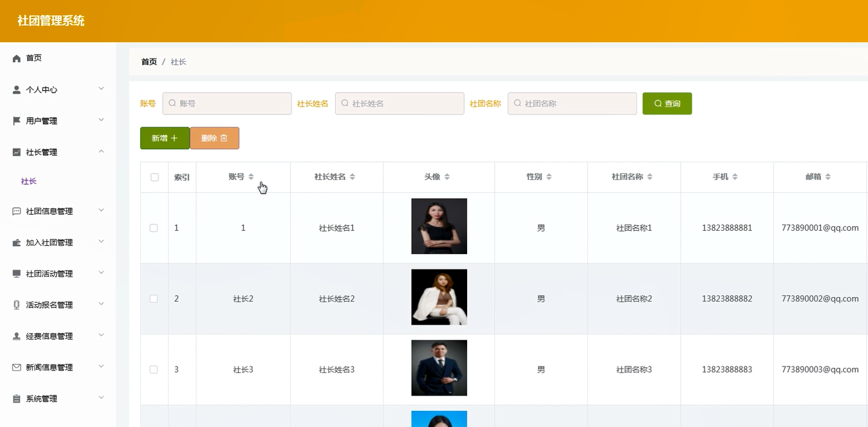Image resolution: width=868 pixels, height=427 pixels.
Task: Check the checkbox for row 3
Action: 154,370
